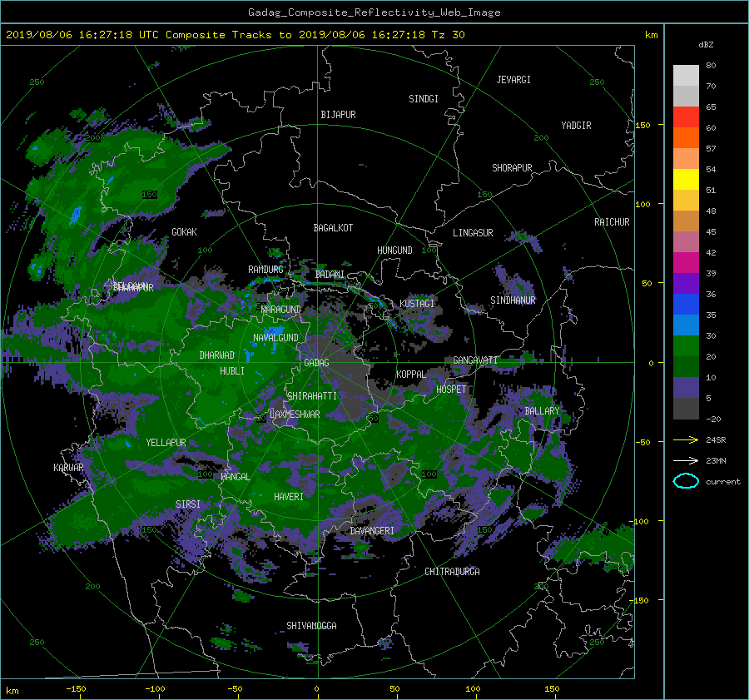This screenshot has height=700, width=749.
Task: Click the '57' dBZ scale value
Action: click(711, 149)
